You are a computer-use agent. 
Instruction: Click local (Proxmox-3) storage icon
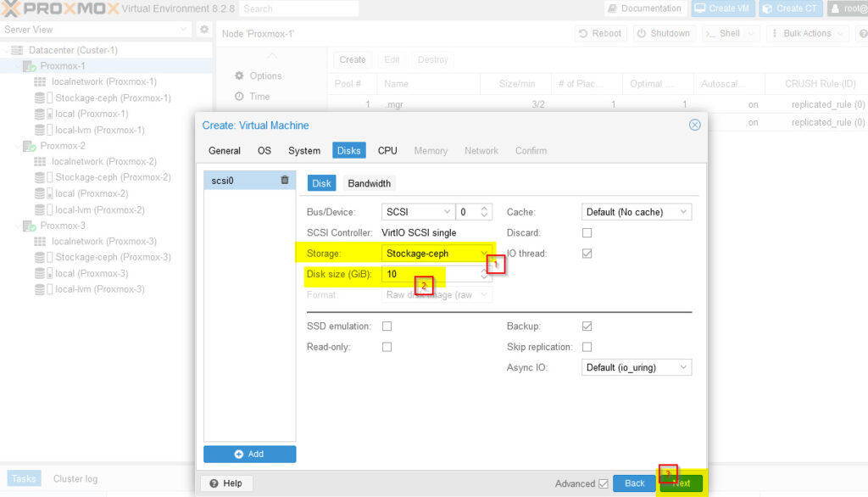coord(44,274)
